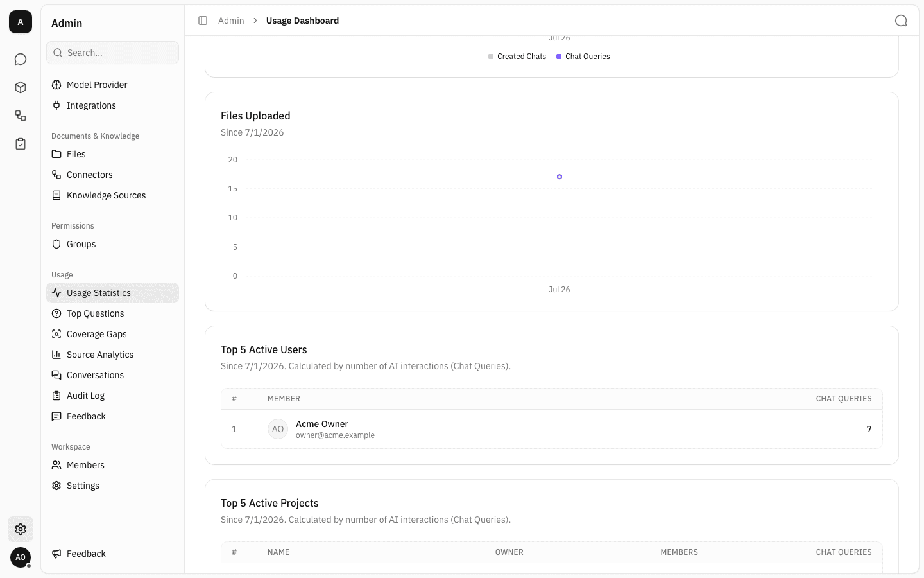The height and width of the screenshot is (578, 924).
Task: Navigate to Groups permissions
Action: pyautogui.click(x=112, y=244)
